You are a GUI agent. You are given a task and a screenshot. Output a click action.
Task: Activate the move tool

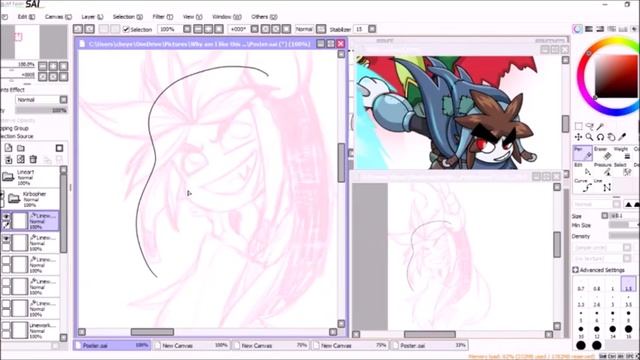[578, 137]
